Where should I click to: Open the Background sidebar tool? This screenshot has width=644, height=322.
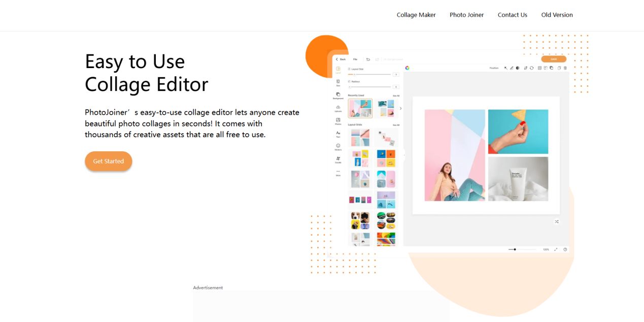click(338, 95)
